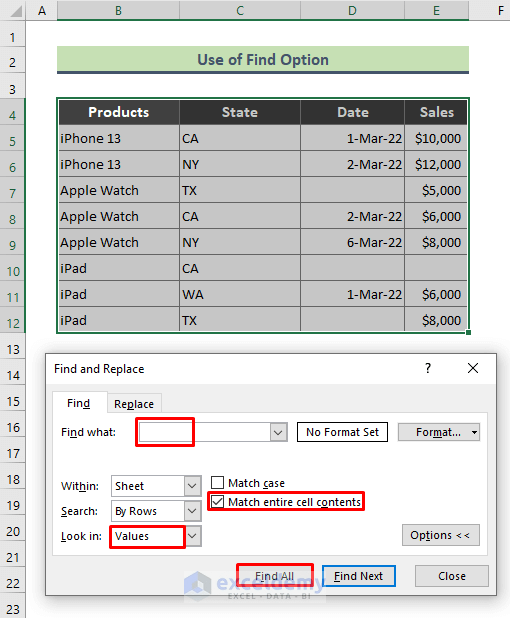Click the $5,000 sales cell
This screenshot has height=618, width=510.
(x=436, y=190)
